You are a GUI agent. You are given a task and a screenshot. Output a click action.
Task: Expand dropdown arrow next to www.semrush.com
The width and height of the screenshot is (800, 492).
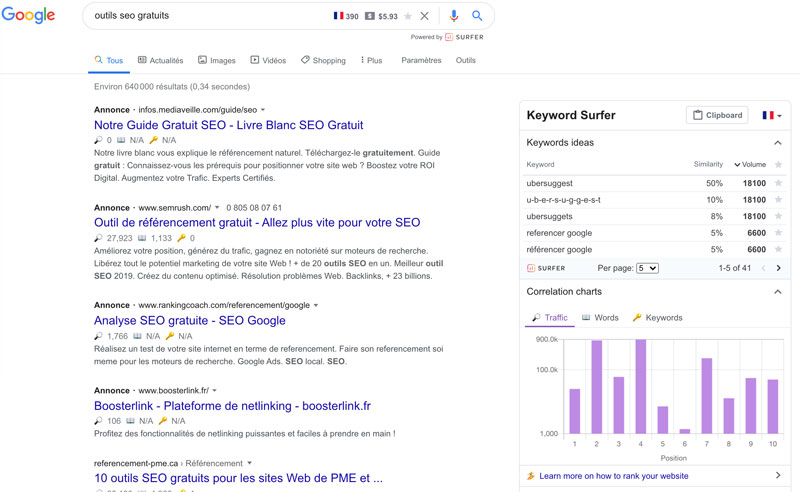pyautogui.click(x=217, y=208)
